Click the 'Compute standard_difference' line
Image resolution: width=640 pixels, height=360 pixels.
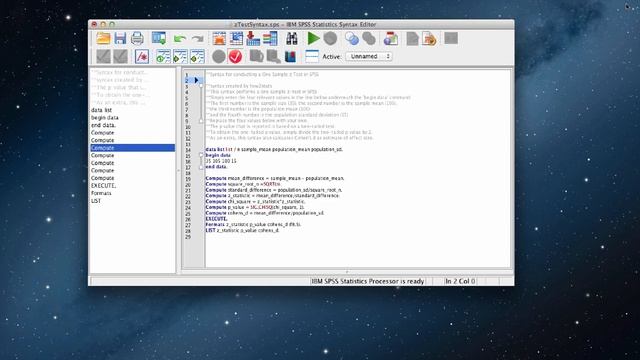coord(274,190)
